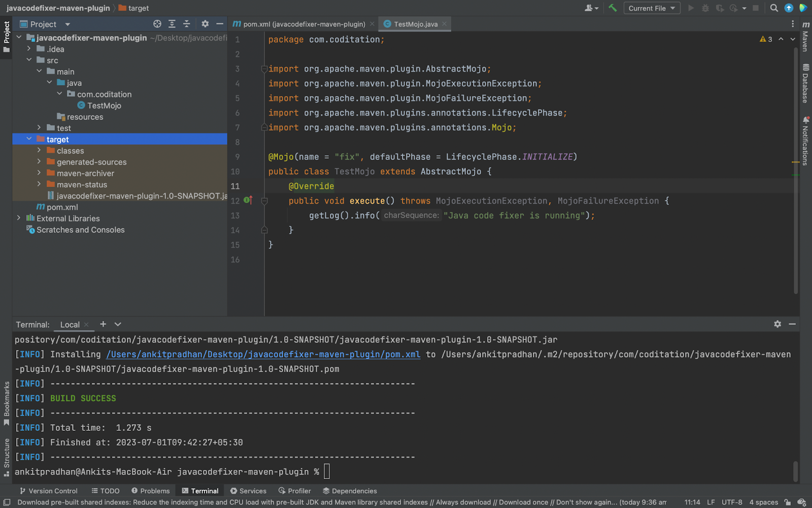Collapse the target folder arrow
The height and width of the screenshot is (508, 812).
coord(29,139)
